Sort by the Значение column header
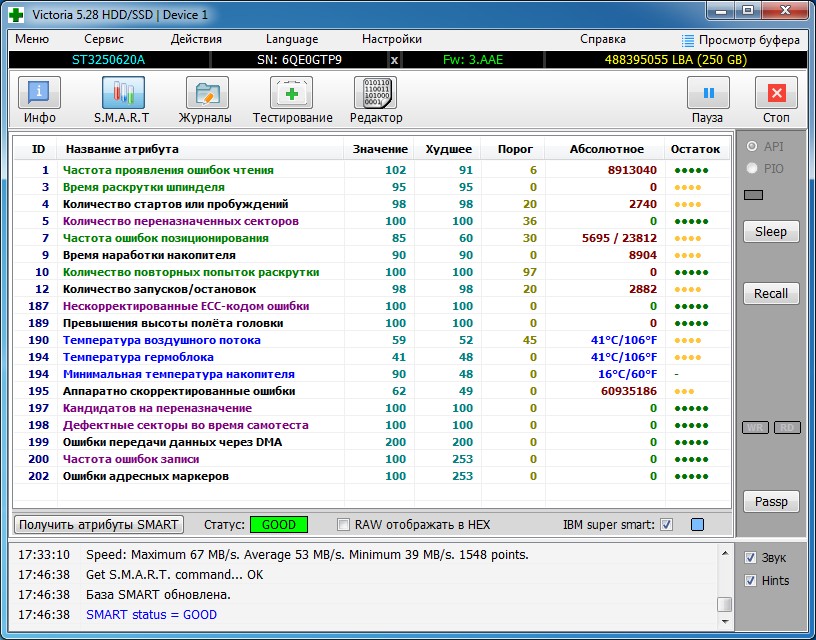 pyautogui.click(x=379, y=149)
